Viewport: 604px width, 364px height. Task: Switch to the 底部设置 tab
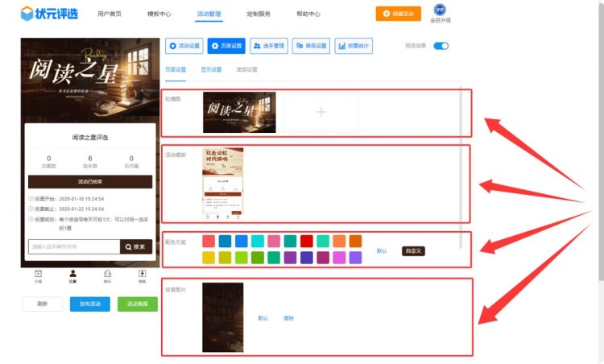246,70
